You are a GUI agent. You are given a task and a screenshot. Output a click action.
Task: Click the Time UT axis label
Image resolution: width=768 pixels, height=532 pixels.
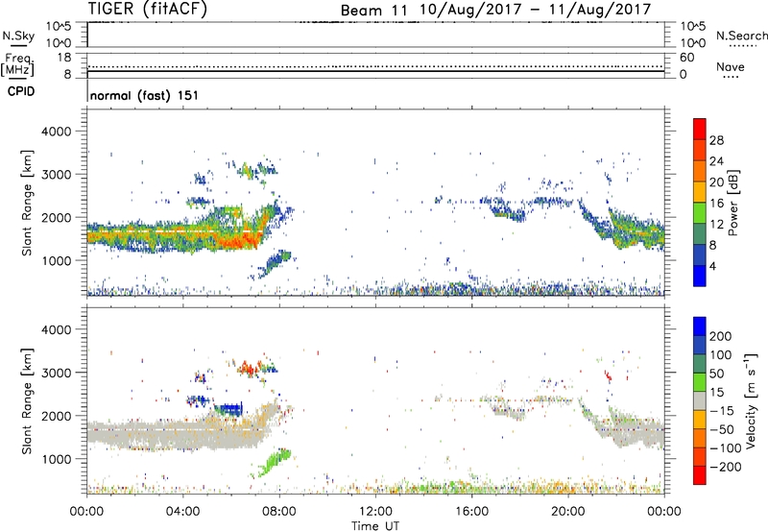click(375, 526)
